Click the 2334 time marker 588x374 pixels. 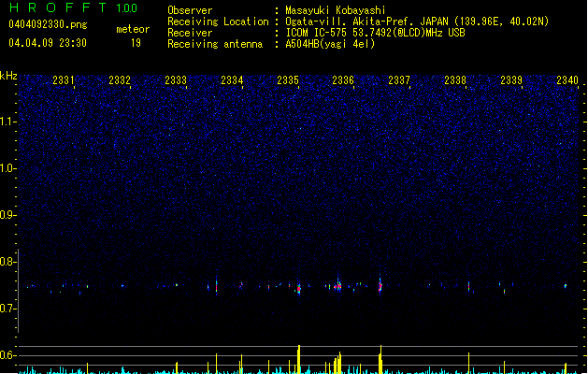(232, 79)
